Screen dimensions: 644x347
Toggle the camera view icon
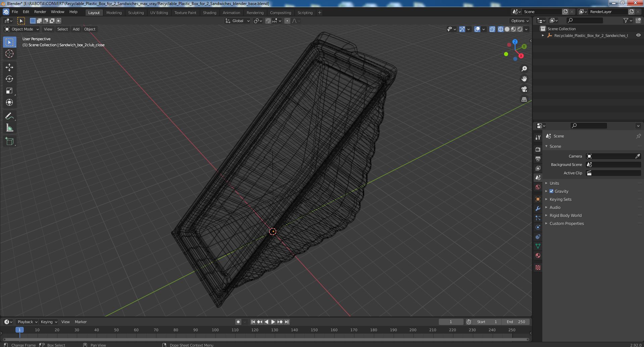[x=524, y=89]
